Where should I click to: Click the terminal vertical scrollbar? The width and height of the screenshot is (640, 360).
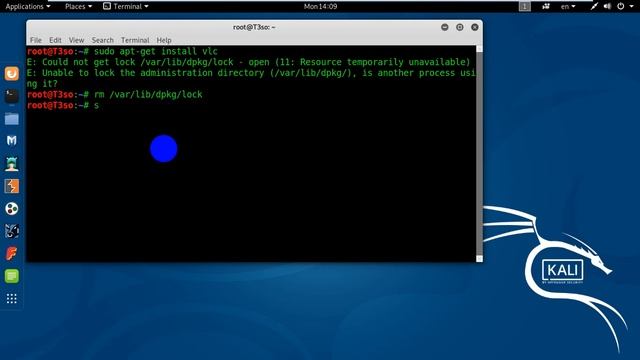point(479,153)
